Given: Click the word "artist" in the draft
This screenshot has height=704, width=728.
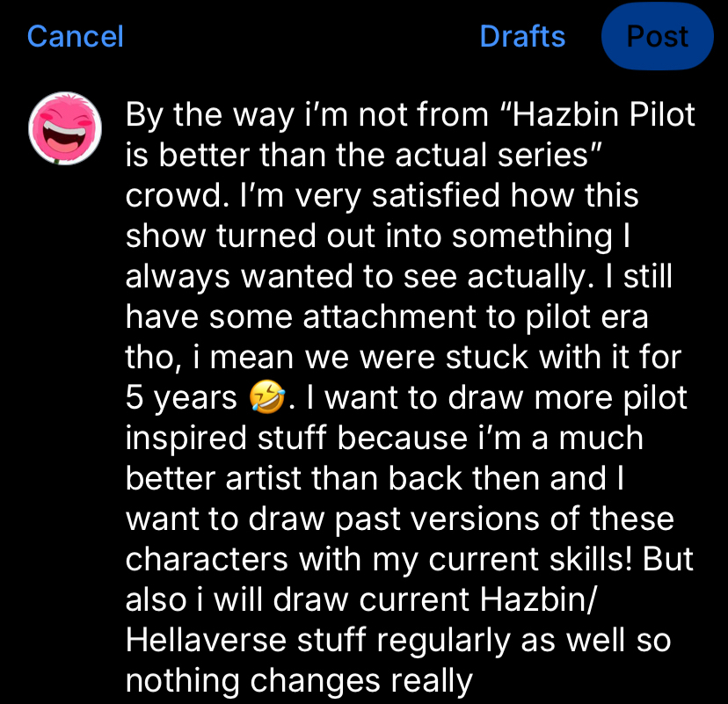Looking at the screenshot, I should [x=263, y=478].
